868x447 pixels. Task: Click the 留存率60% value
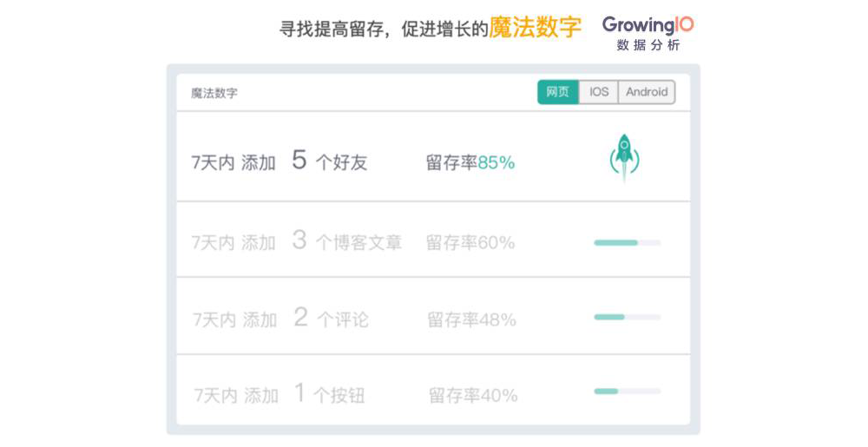click(x=470, y=242)
